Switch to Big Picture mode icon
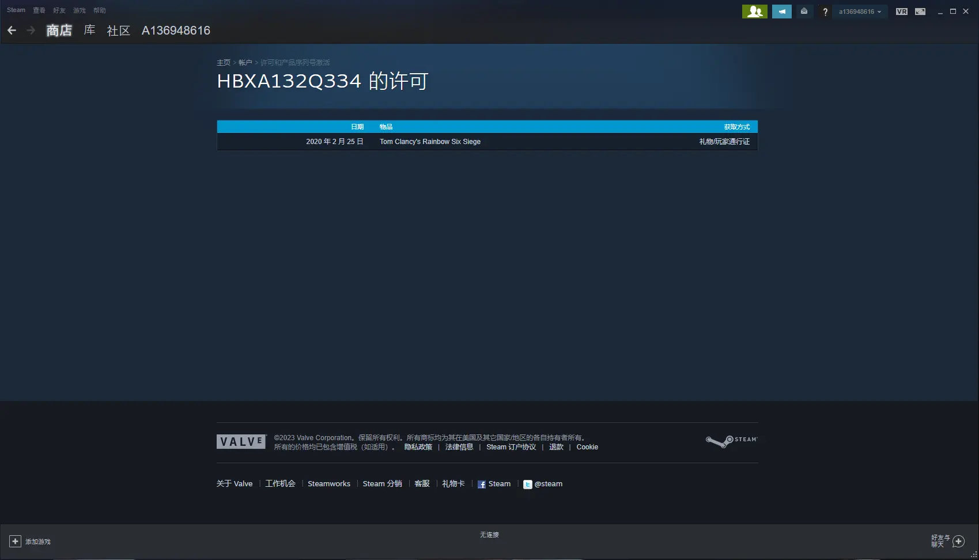This screenshot has height=560, width=979. coord(920,12)
